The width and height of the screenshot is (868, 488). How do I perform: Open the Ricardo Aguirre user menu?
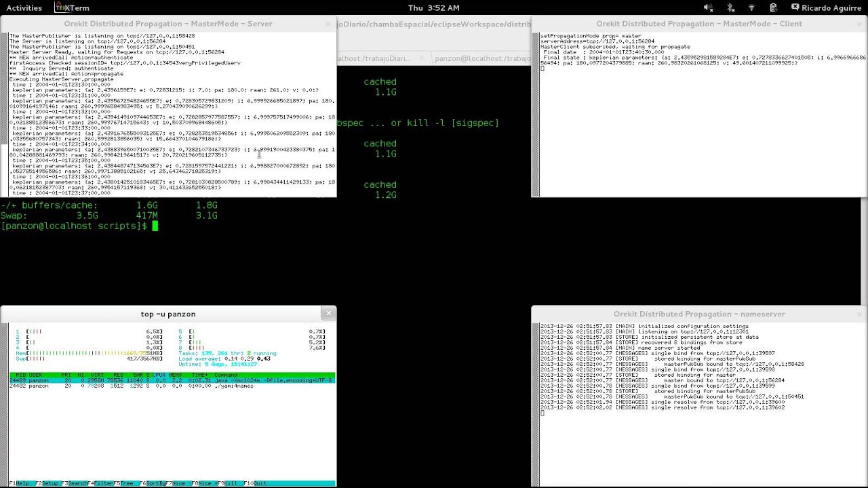tap(828, 7)
